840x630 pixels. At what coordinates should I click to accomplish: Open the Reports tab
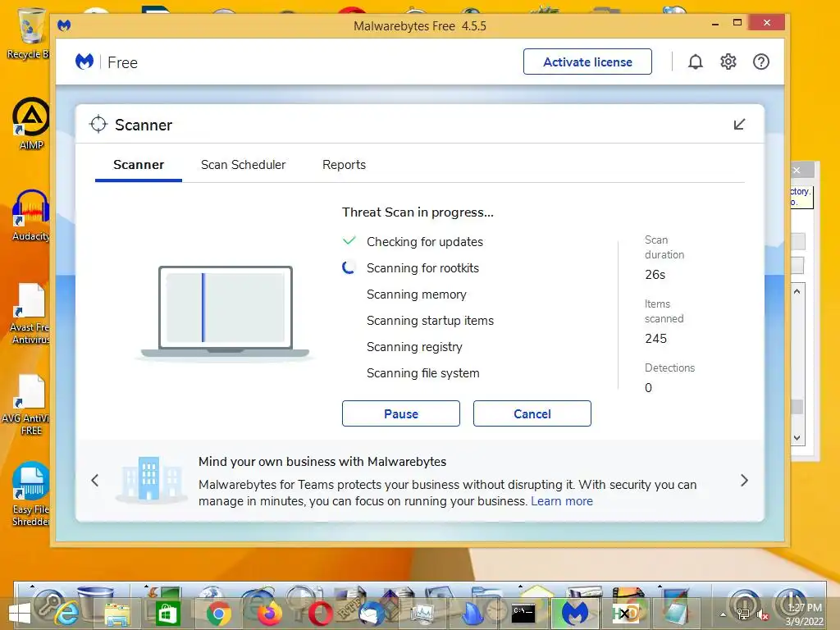point(344,165)
